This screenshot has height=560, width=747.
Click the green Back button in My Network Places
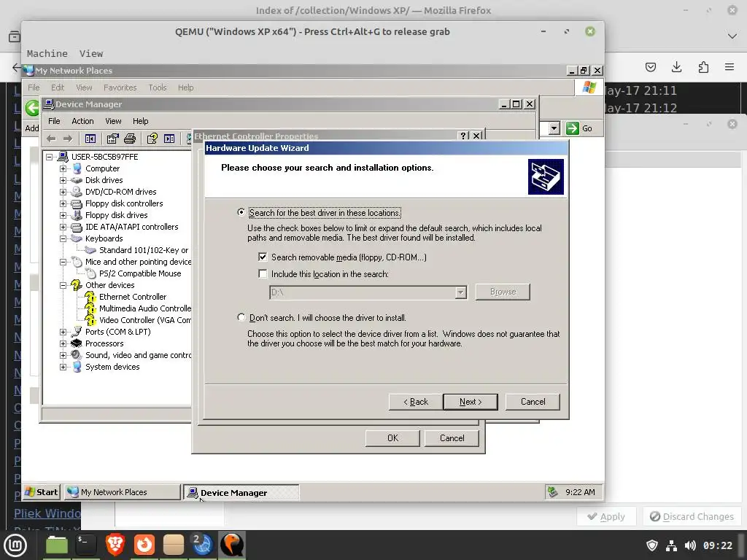pyautogui.click(x=32, y=108)
